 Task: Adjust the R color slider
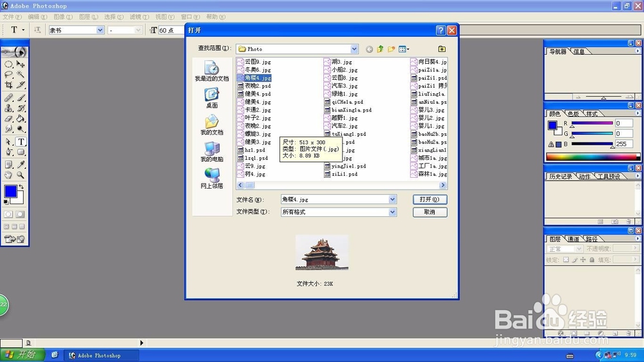point(592,123)
